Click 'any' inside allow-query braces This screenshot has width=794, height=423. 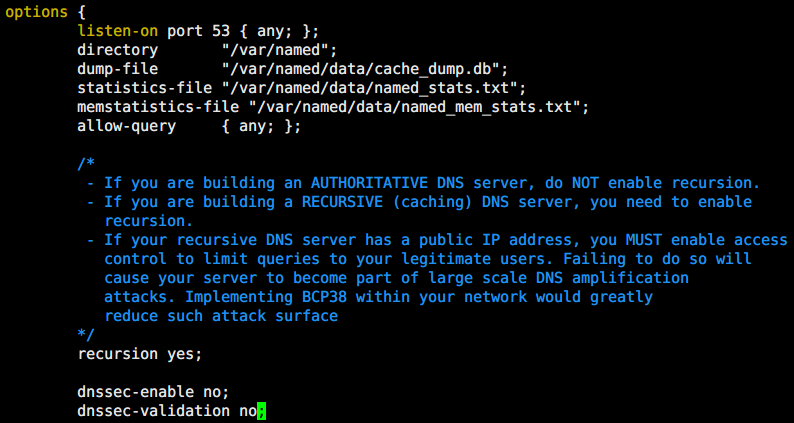(252, 127)
